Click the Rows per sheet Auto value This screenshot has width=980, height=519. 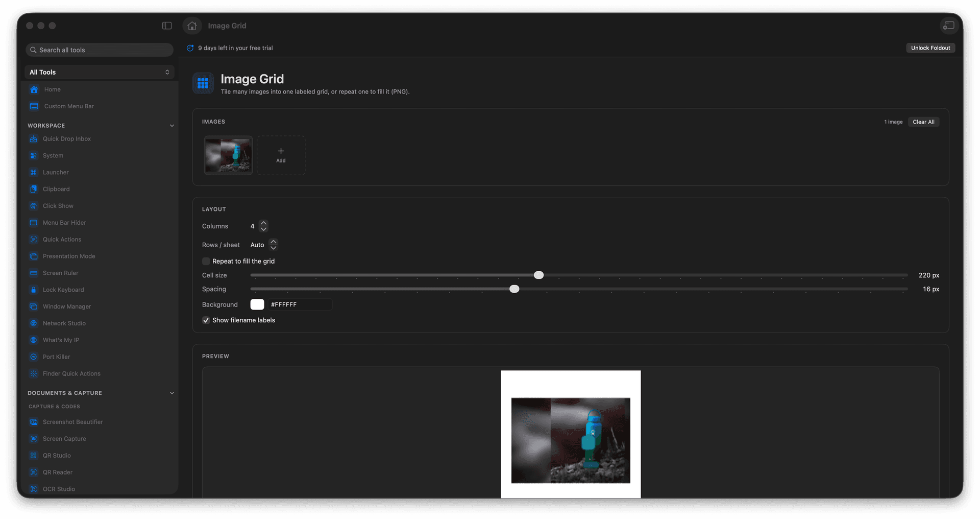click(257, 245)
